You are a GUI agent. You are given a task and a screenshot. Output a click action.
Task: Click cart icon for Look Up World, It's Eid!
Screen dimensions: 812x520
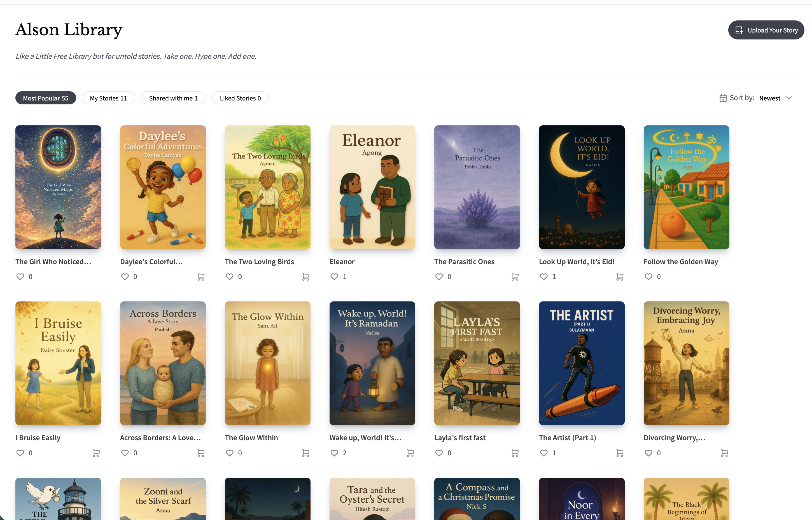620,277
